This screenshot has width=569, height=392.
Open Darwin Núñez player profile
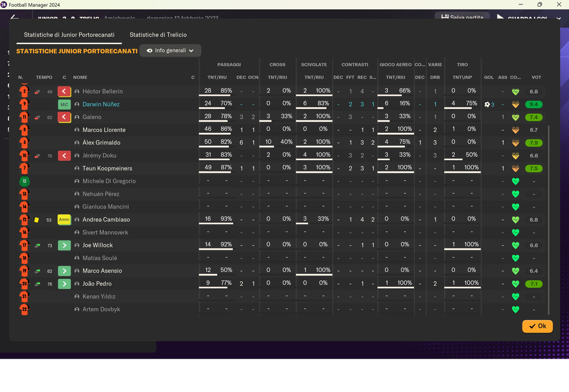coord(101,104)
